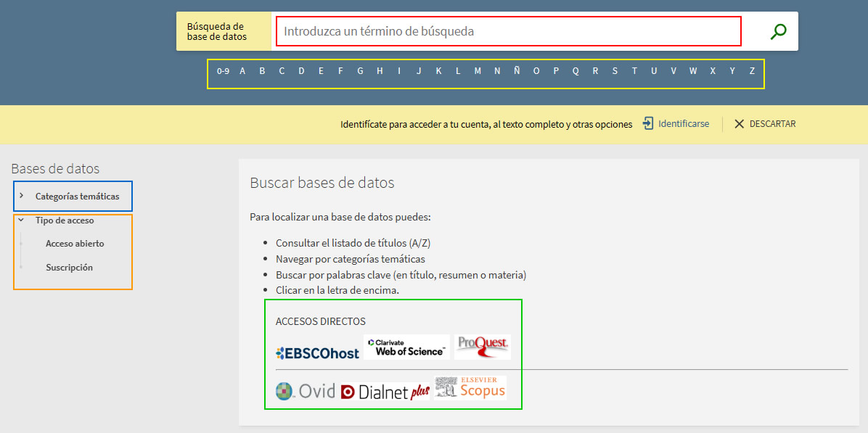Browse databases starting with letter I
Image resolution: width=868 pixels, height=433 pixels.
[x=399, y=71]
